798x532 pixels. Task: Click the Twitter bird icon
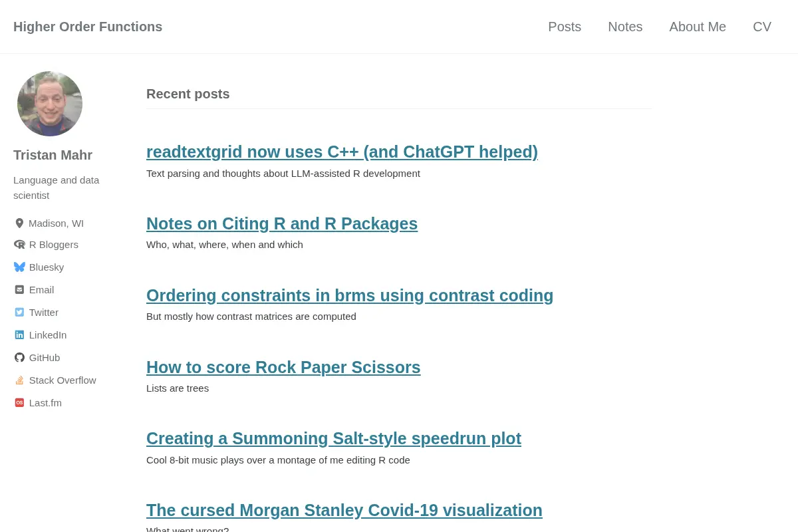coord(19,313)
